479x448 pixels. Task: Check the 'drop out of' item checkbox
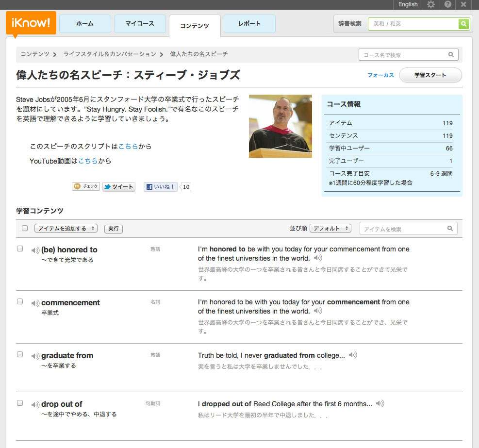tap(20, 403)
